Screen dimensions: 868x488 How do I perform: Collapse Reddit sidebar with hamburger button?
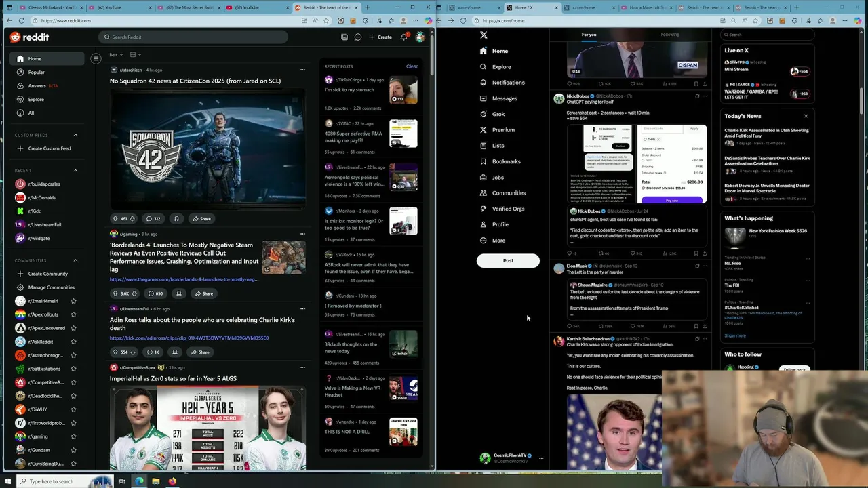coord(96,58)
